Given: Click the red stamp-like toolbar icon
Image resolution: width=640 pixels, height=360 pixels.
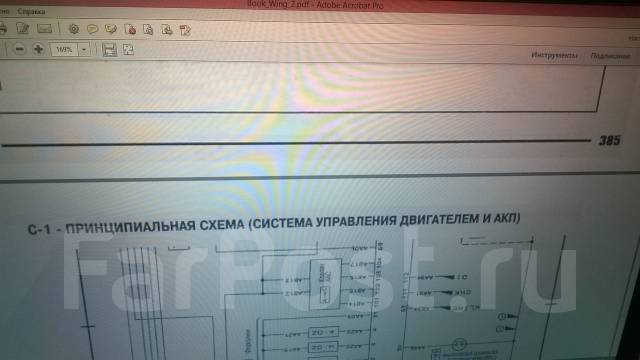Looking at the screenshot, I should click(x=130, y=29).
